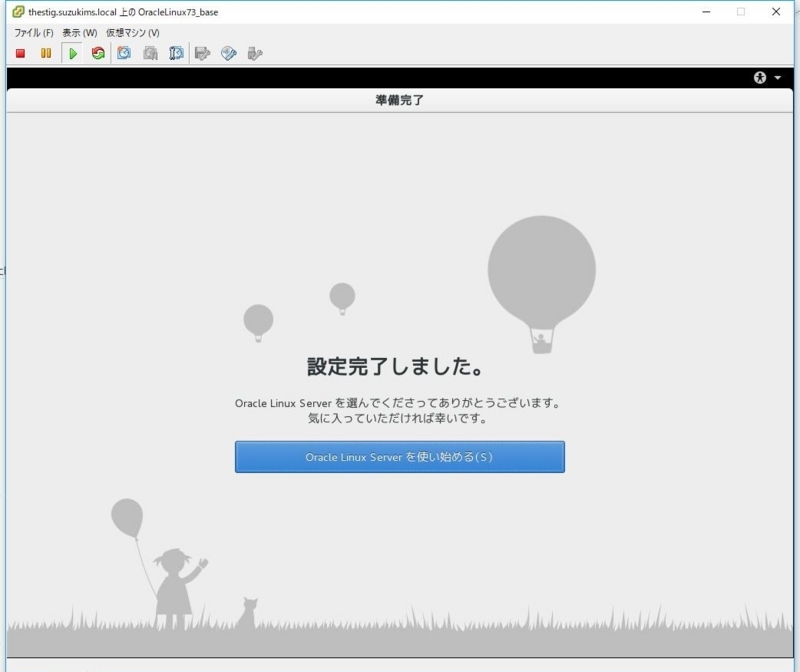The height and width of the screenshot is (672, 800).
Task: Click the Oracle Linux Server thank you text
Action: pos(397,403)
